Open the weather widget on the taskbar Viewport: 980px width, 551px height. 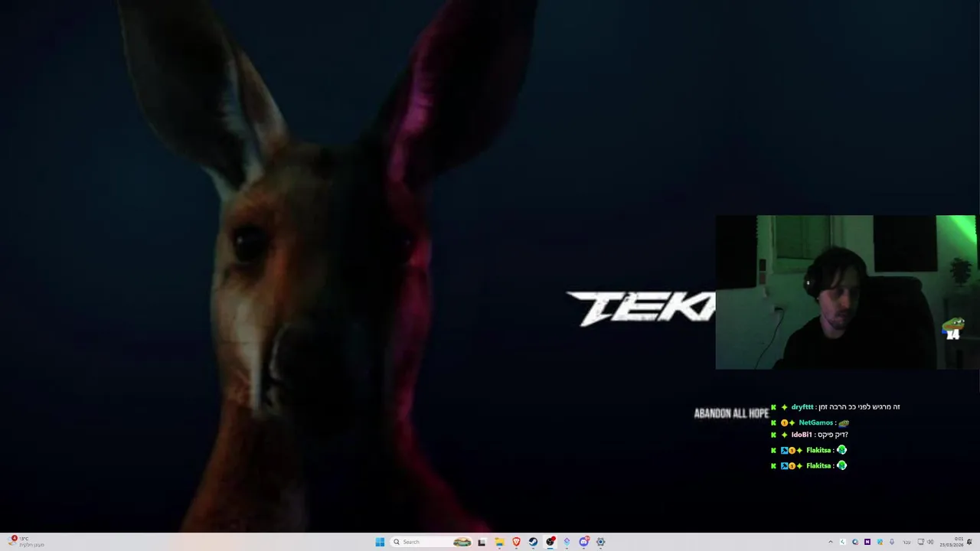[26, 542]
